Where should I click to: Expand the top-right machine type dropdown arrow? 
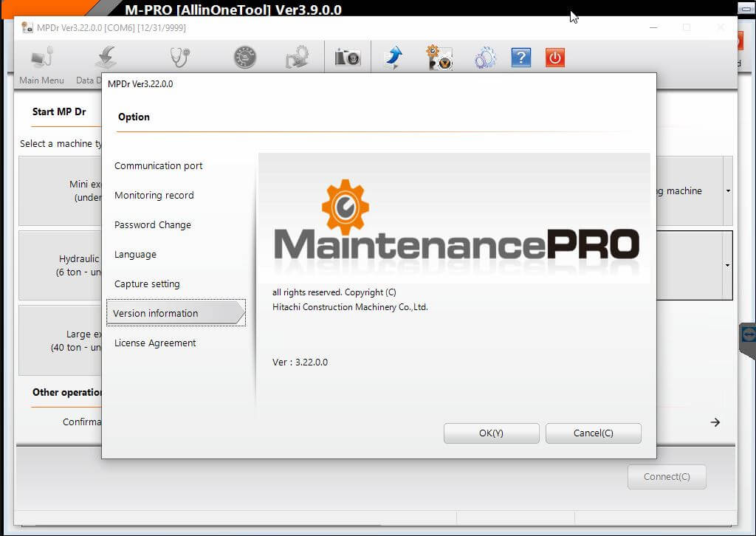(728, 190)
